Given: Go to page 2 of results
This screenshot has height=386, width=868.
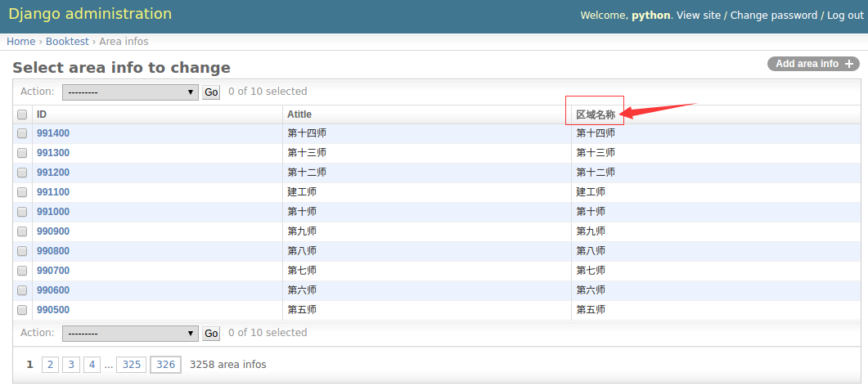Looking at the screenshot, I should click(x=50, y=365).
